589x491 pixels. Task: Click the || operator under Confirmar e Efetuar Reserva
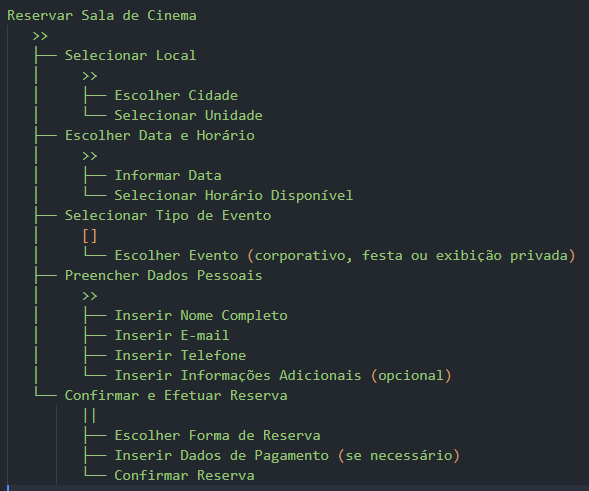click(x=90, y=415)
